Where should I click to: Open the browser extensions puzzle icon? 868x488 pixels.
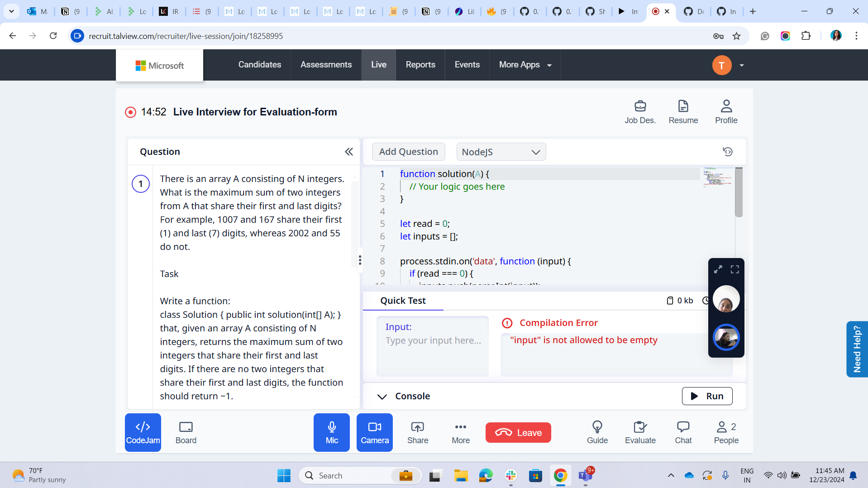pos(806,36)
